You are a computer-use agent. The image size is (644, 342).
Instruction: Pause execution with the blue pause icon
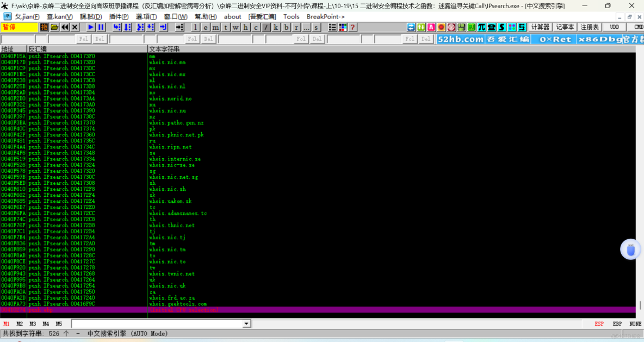click(x=101, y=28)
